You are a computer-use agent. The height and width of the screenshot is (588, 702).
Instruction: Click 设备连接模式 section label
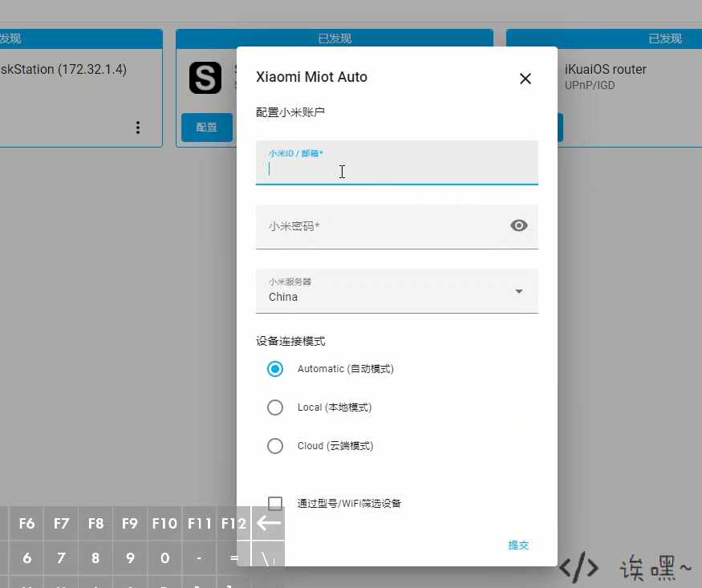290,342
